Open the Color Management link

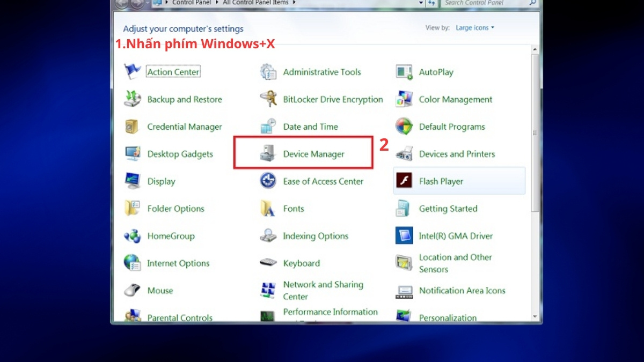coord(456,99)
